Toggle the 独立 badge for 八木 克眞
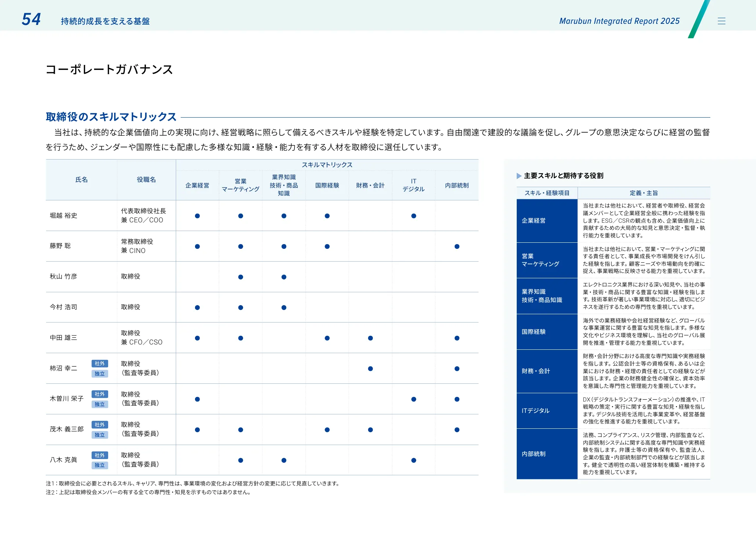 coord(100,465)
